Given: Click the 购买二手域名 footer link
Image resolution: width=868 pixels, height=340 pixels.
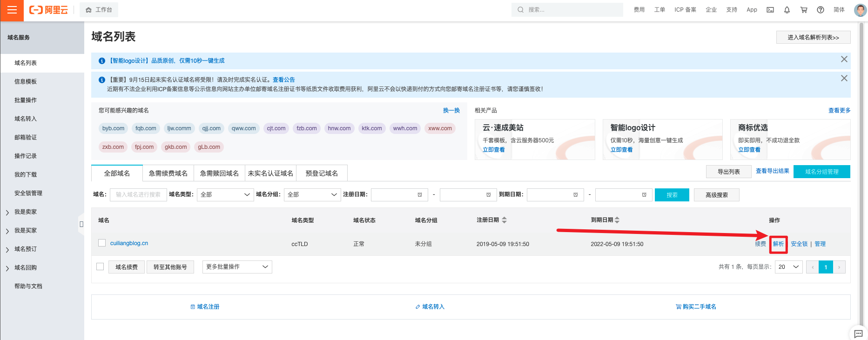Looking at the screenshot, I should point(696,307).
